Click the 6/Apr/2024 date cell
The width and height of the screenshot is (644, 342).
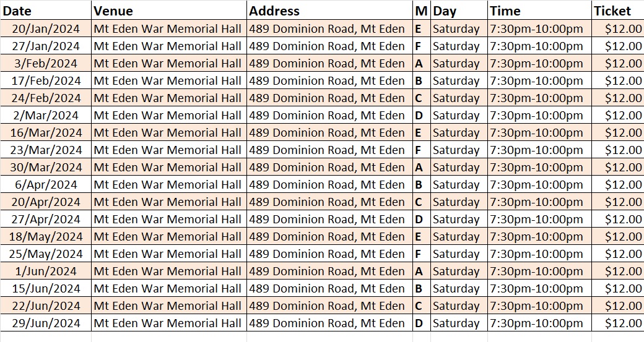(x=46, y=184)
